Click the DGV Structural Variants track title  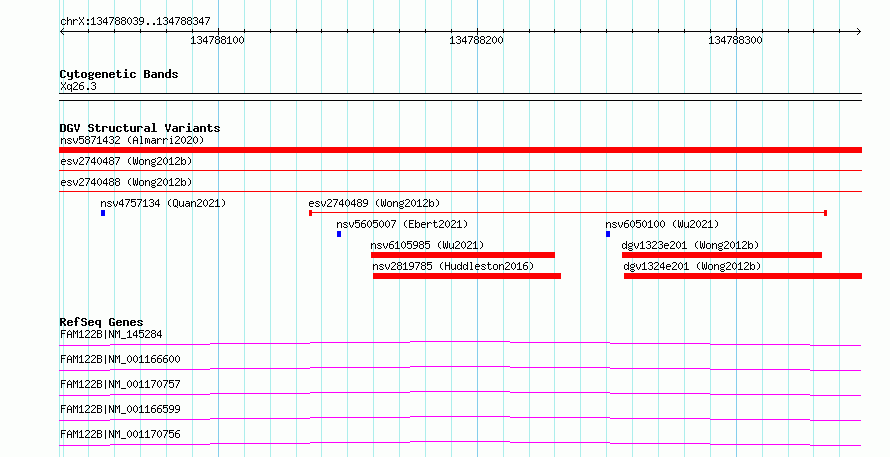tap(140, 128)
